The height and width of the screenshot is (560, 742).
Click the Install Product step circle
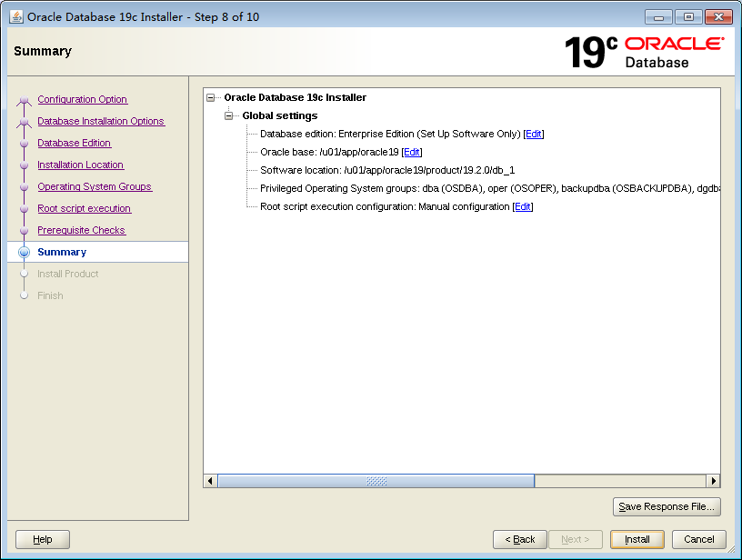point(24,274)
